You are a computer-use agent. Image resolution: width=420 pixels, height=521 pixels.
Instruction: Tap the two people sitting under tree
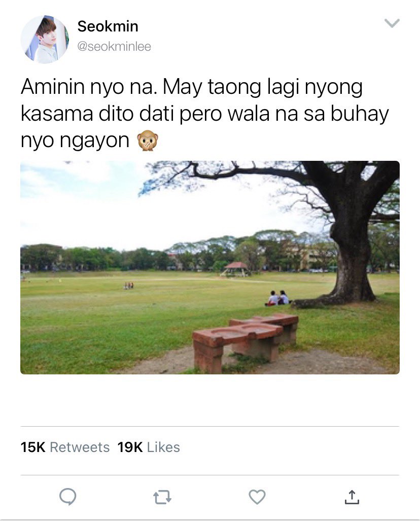point(277,298)
